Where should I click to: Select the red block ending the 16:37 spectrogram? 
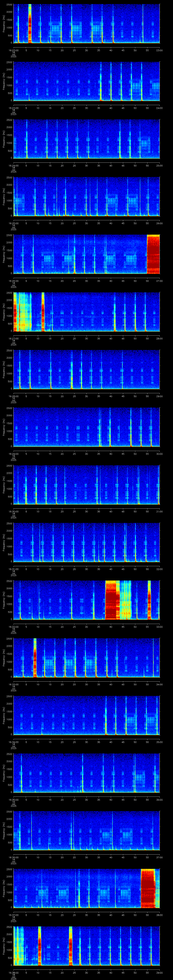[148, 888]
